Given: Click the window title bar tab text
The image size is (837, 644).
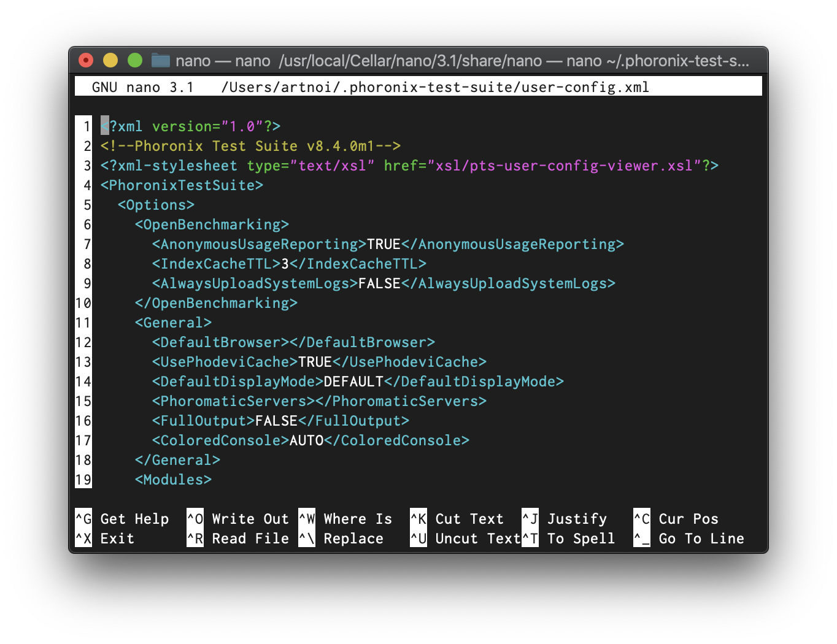Looking at the screenshot, I should pos(462,61).
